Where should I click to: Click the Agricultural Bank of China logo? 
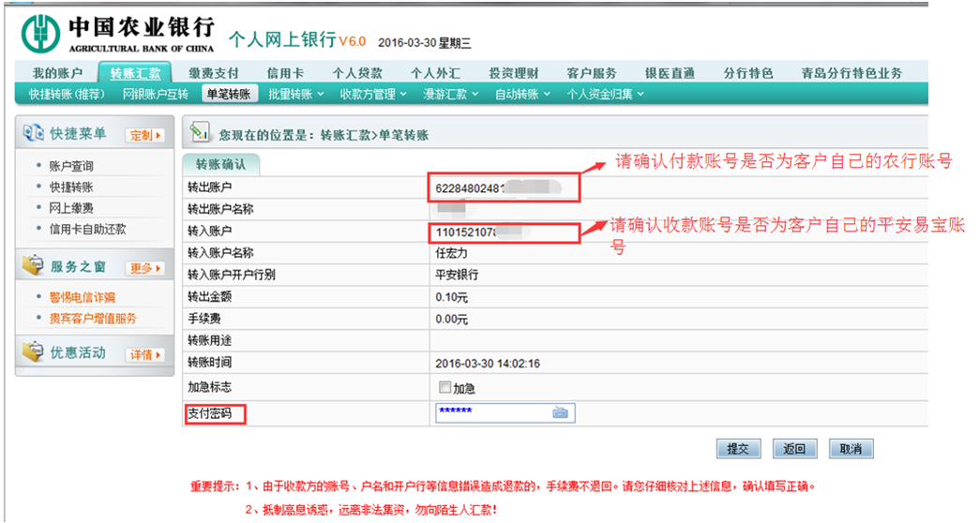click(40, 34)
